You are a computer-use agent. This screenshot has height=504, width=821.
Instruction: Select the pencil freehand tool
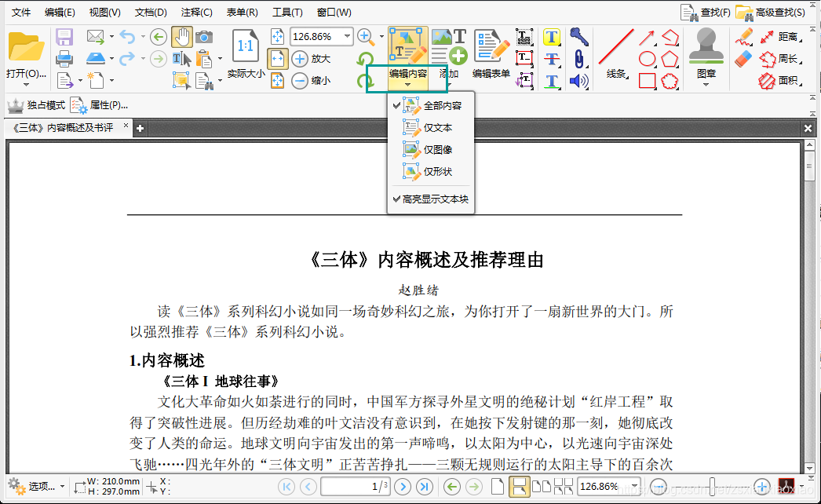(x=743, y=37)
